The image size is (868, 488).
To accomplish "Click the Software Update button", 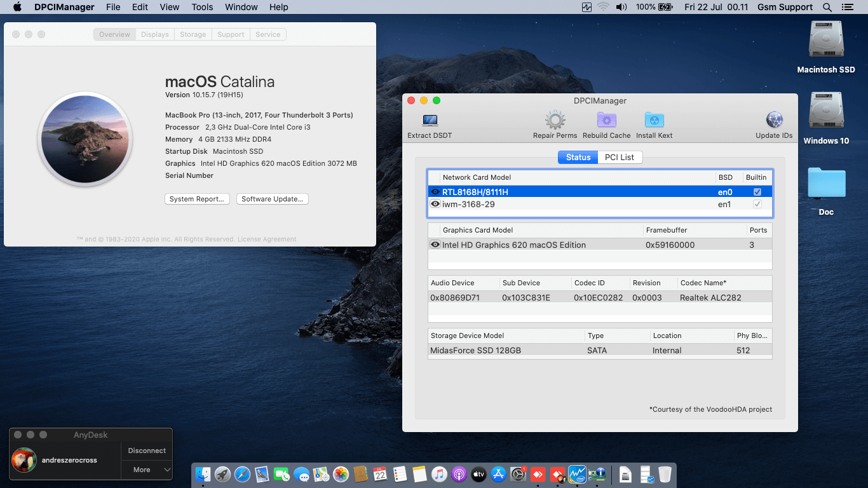I will pos(273,199).
